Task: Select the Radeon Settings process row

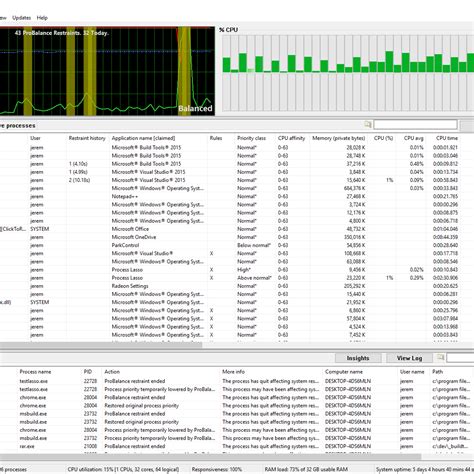Action: pyautogui.click(x=230, y=286)
